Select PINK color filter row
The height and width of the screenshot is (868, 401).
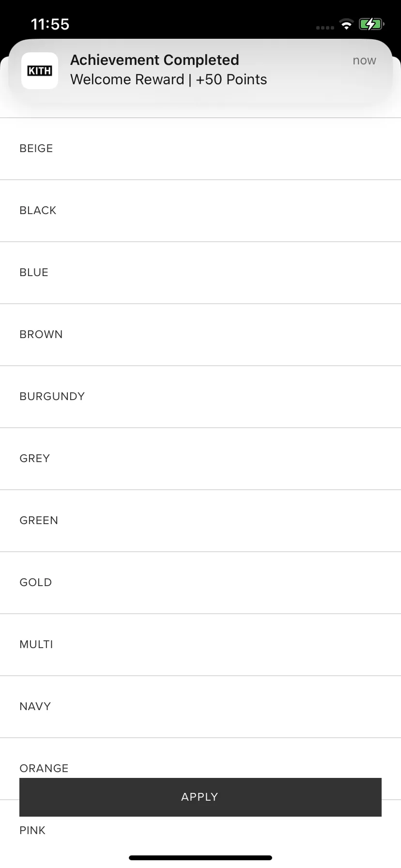[x=200, y=831]
